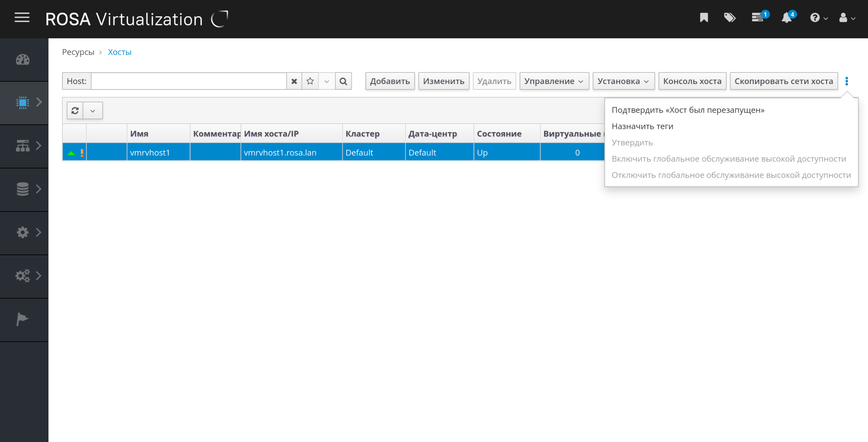The image size is (868, 442).
Task: Expand the Управление dropdown
Action: [554, 81]
